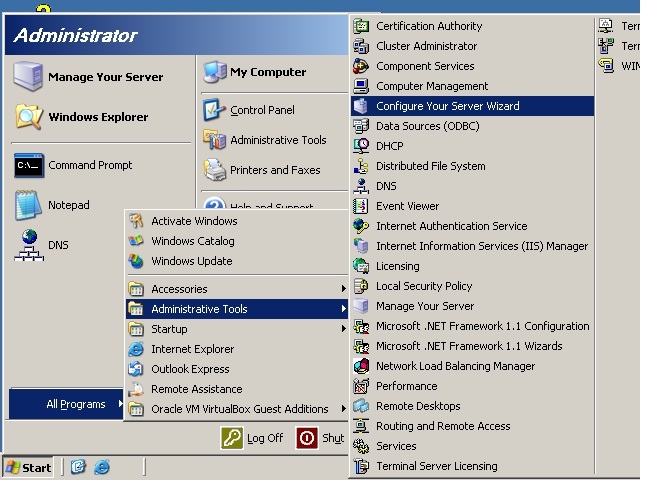The width and height of the screenshot is (645, 485).
Task: Click the Certification Authority icon
Action: point(361,26)
